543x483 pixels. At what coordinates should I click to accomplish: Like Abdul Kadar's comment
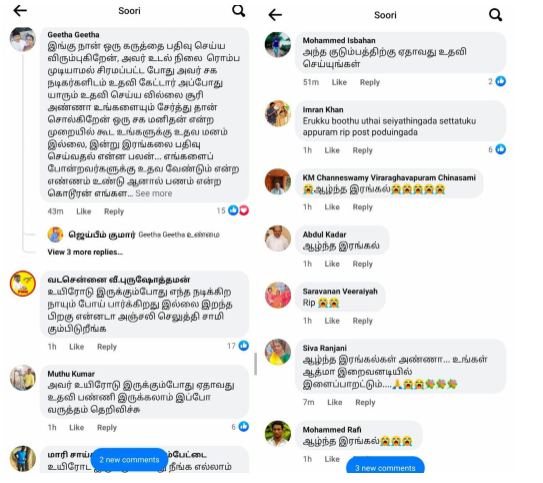coord(332,264)
